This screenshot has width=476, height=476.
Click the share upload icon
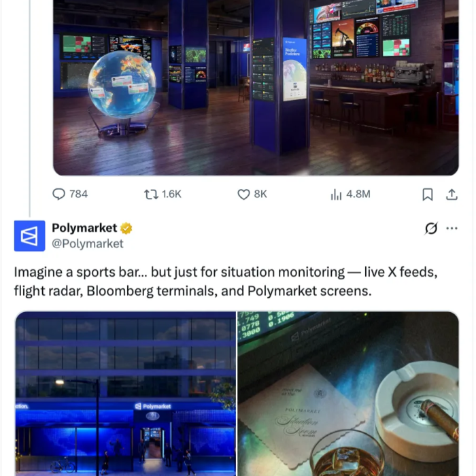(452, 194)
